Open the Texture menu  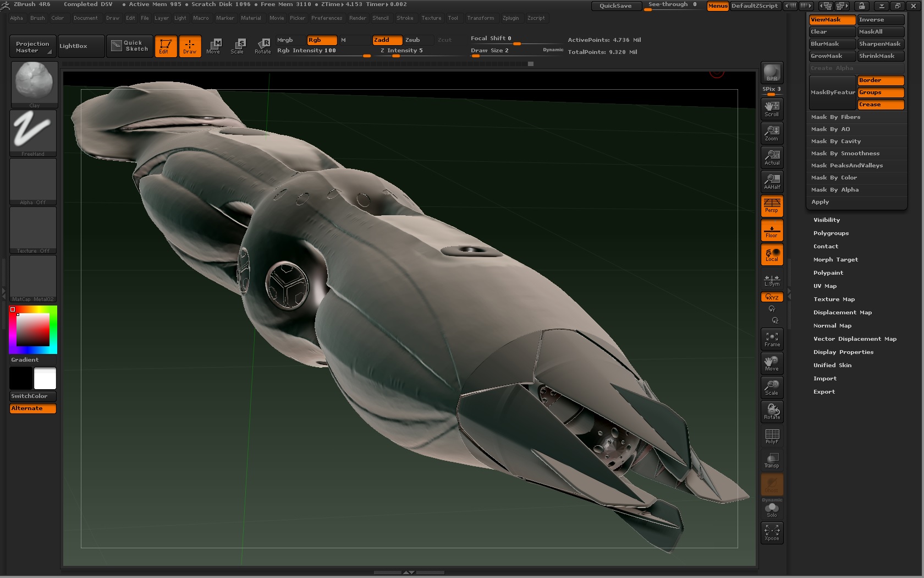click(431, 18)
